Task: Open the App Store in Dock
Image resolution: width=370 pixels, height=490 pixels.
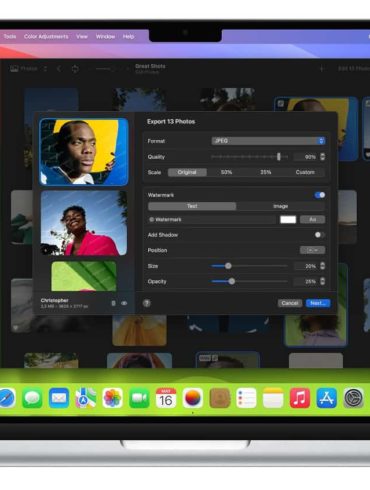Action: (326, 398)
